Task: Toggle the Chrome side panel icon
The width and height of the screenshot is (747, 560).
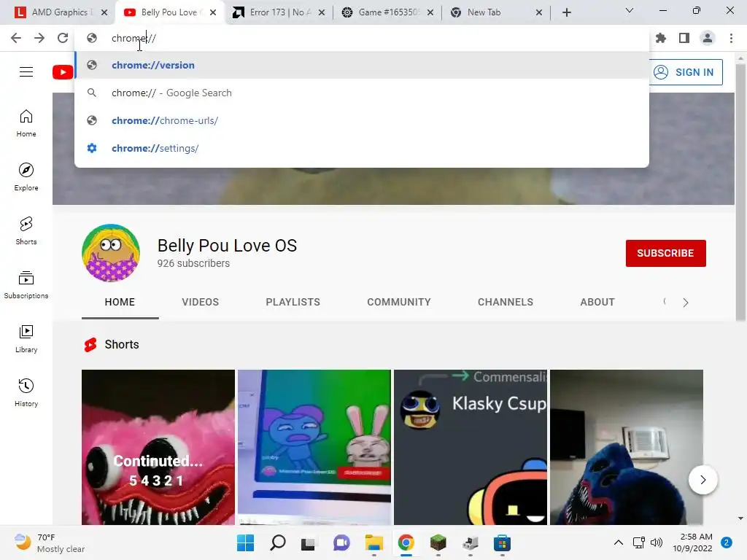Action: click(684, 38)
